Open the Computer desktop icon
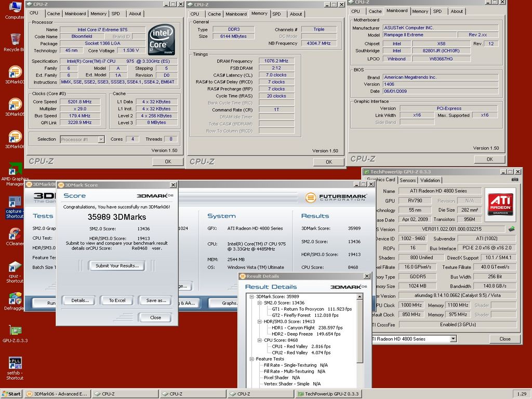Viewport: 532px width, 399px height. [15, 10]
